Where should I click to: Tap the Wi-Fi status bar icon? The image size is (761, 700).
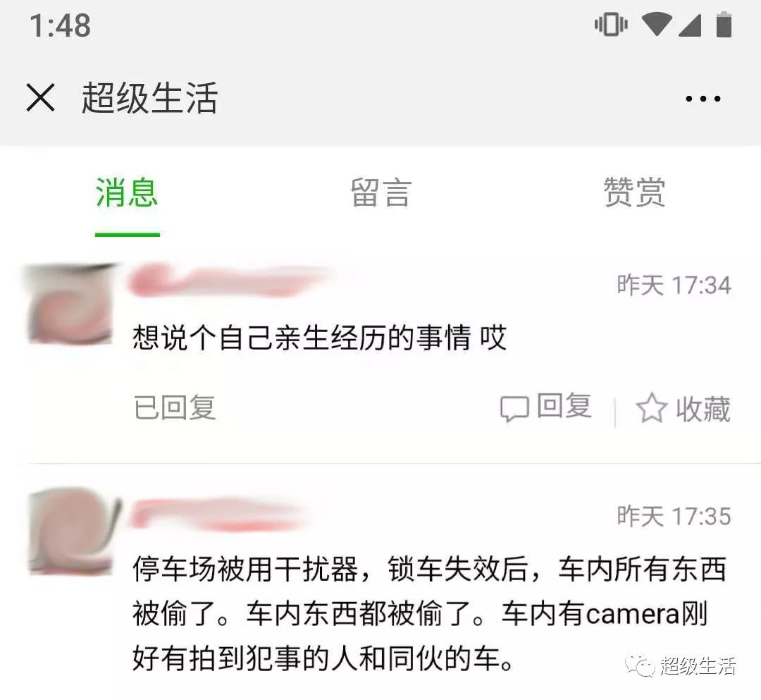click(x=656, y=24)
